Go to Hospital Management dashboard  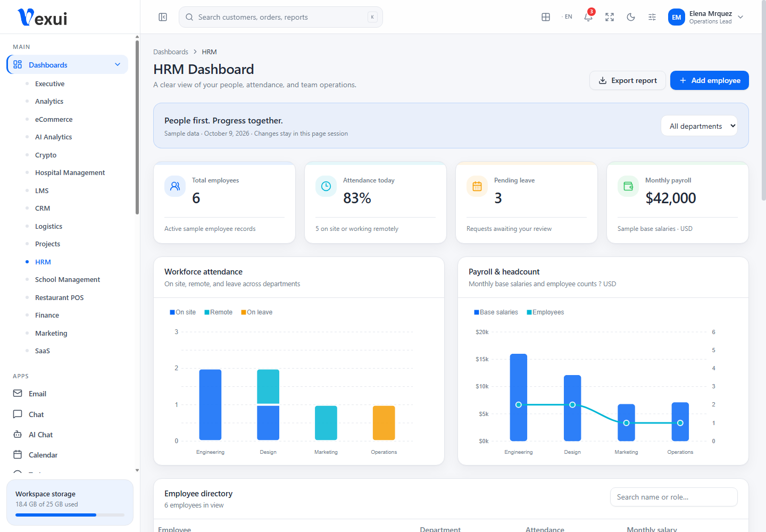[x=70, y=172]
